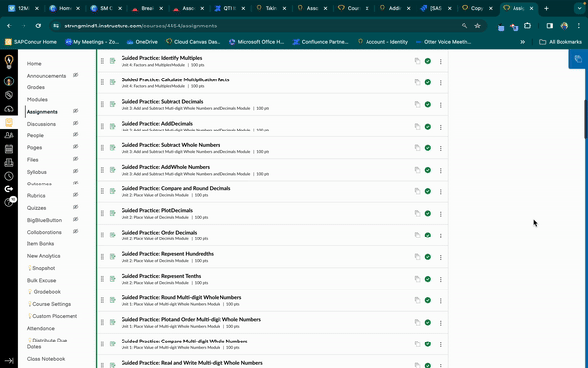Toggle published status of Identify Multiples
The width and height of the screenshot is (588, 368).
[428, 61]
